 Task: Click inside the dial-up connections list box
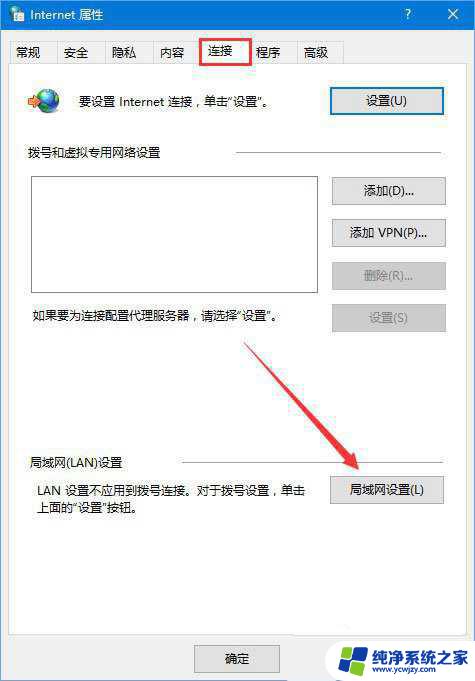coord(174,234)
